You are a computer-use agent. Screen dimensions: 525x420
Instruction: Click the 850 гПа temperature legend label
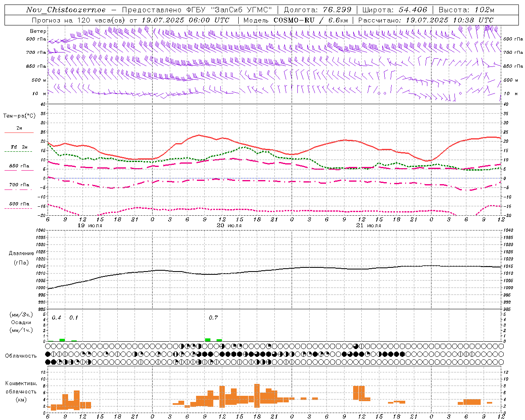19,166
